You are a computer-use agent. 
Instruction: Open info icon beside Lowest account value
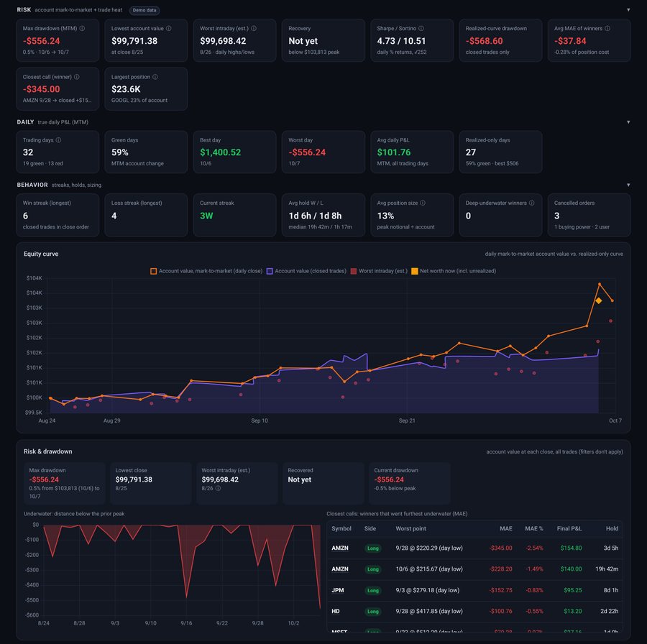(x=168, y=29)
